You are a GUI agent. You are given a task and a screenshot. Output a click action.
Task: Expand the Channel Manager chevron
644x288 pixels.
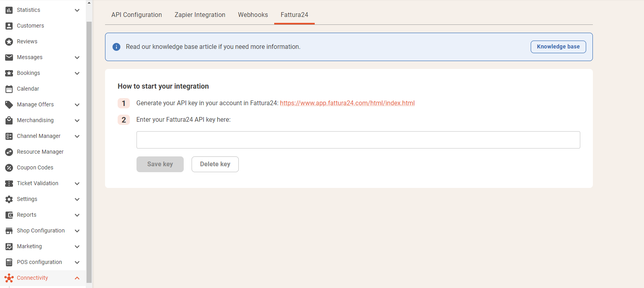click(77, 136)
